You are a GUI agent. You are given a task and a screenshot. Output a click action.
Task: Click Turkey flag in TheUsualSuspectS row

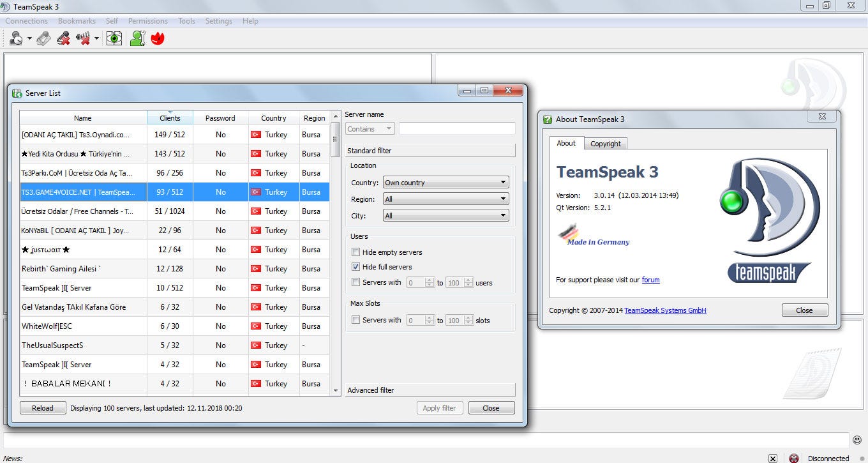(x=256, y=345)
